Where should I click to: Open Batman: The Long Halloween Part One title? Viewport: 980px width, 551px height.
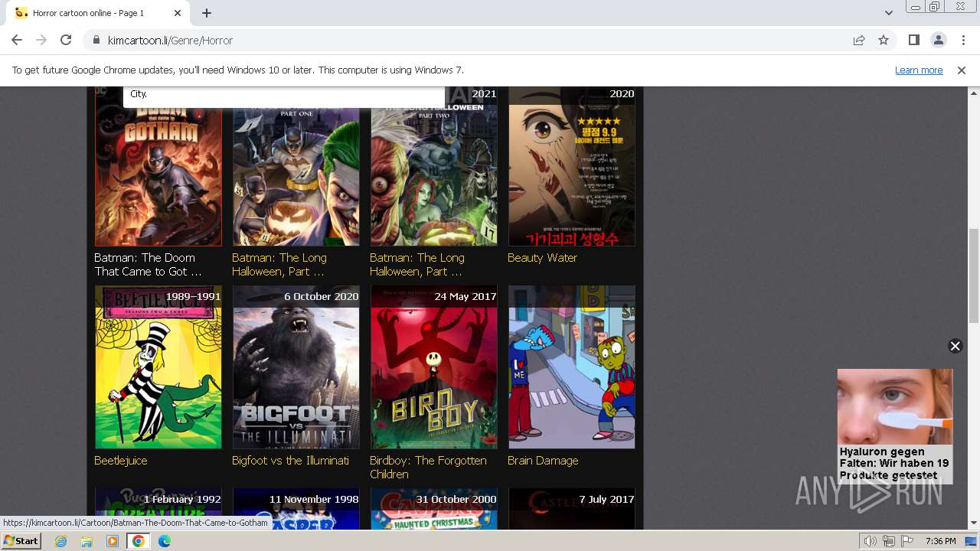point(279,265)
